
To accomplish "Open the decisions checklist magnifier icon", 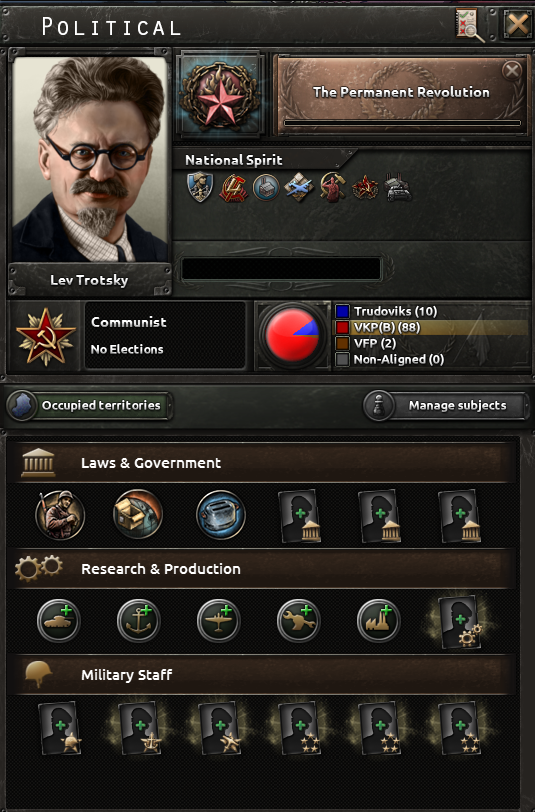I will point(470,24).
